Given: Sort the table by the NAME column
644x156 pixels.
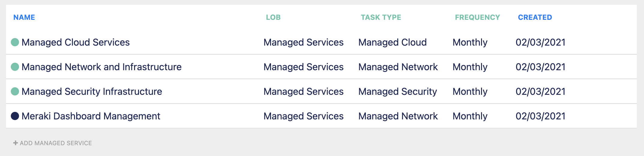Looking at the screenshot, I should pos(24,17).
